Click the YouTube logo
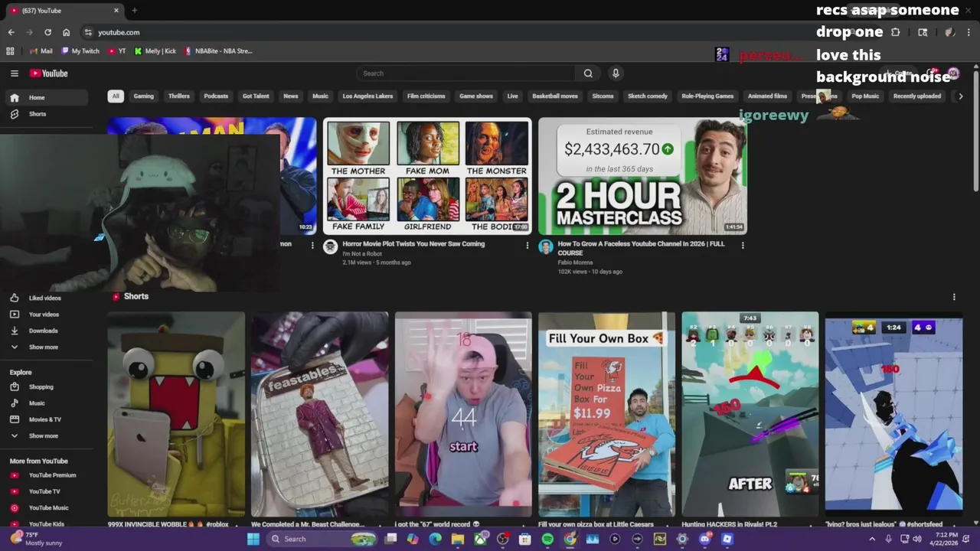Viewport: 980px width, 551px height. coord(49,73)
